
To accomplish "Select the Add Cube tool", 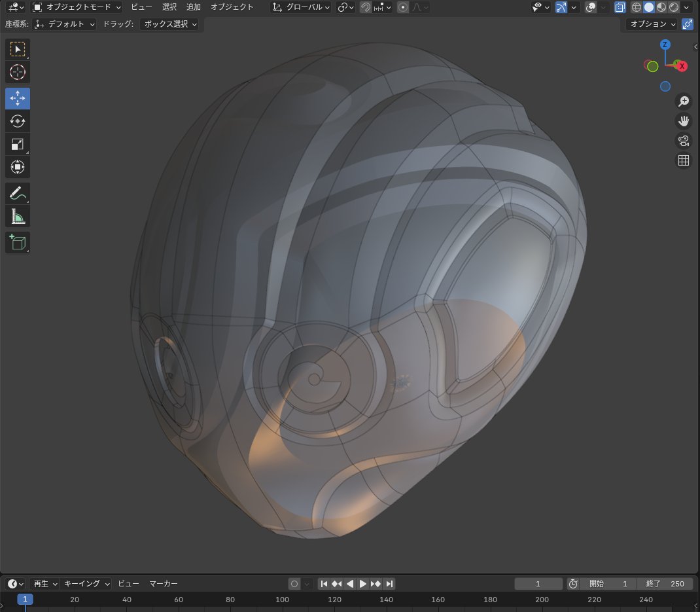I will pos(18,243).
